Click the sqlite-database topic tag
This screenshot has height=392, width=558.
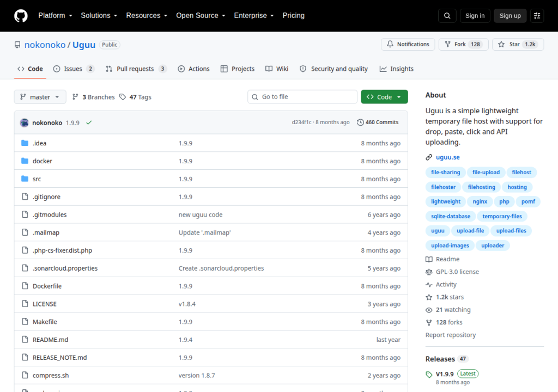451,216
